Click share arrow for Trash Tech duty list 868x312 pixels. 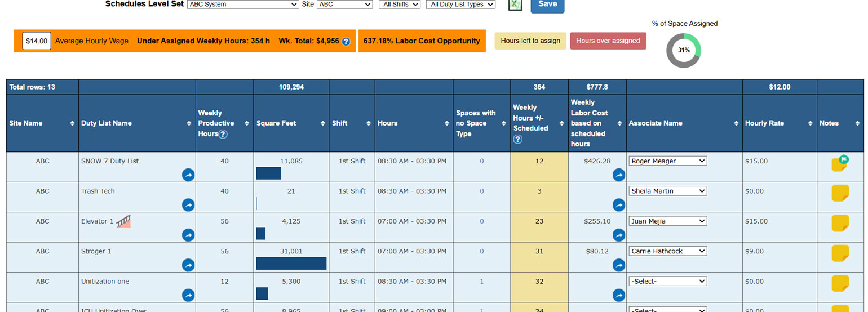(188, 205)
